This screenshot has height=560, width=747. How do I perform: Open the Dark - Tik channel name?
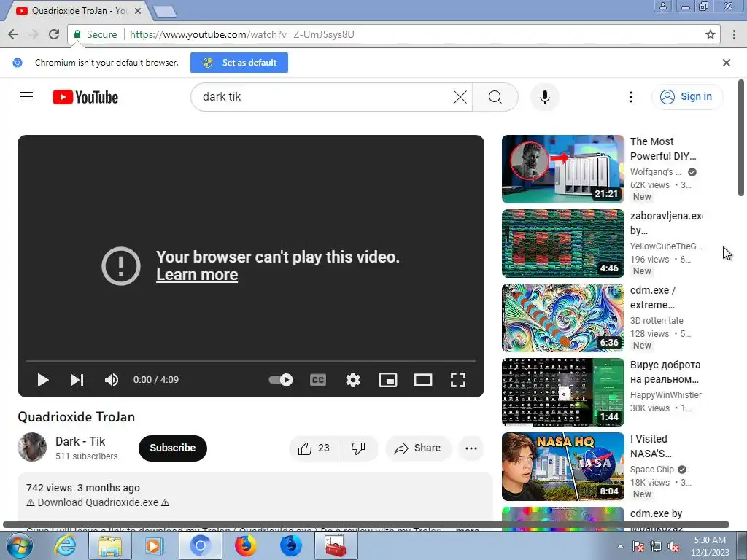pyautogui.click(x=80, y=441)
